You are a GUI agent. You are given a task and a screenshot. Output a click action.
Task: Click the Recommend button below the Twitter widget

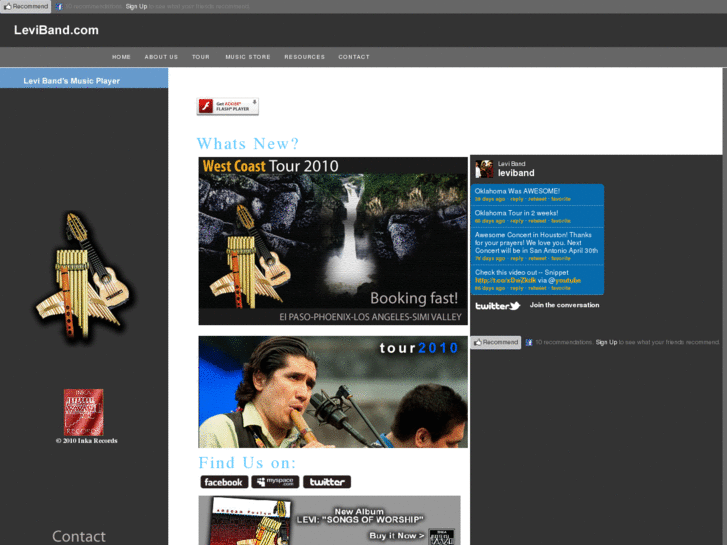click(496, 342)
